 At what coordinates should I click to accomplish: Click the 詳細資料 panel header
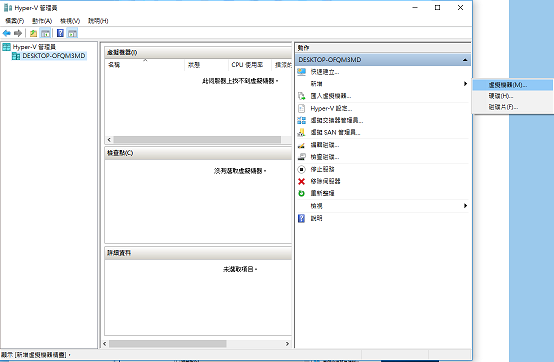pyautogui.click(x=198, y=253)
